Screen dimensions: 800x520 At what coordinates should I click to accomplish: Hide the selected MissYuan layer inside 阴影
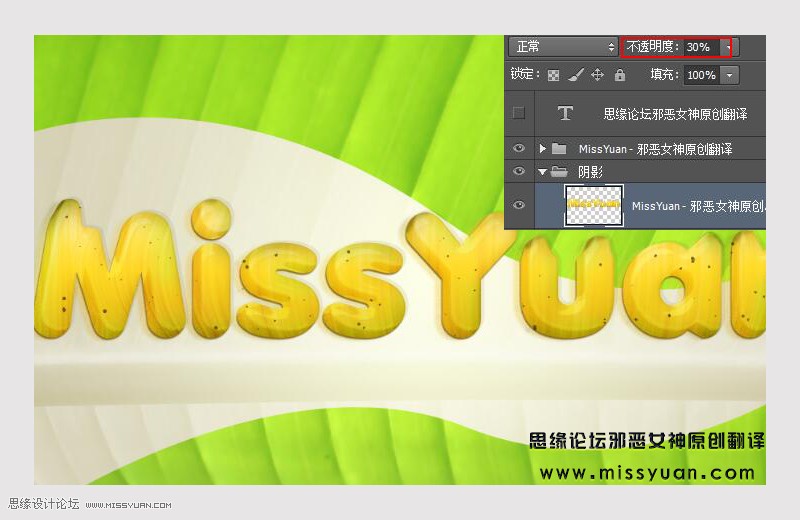point(519,205)
